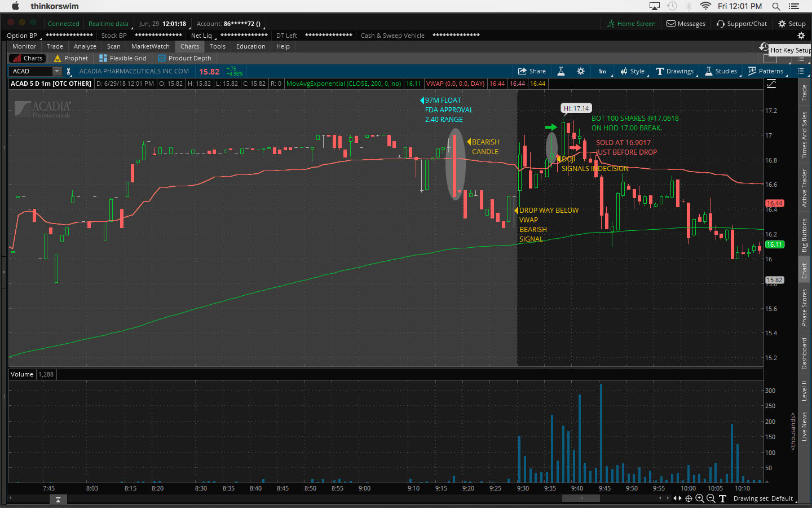Switch to the Education tab

pyautogui.click(x=251, y=46)
